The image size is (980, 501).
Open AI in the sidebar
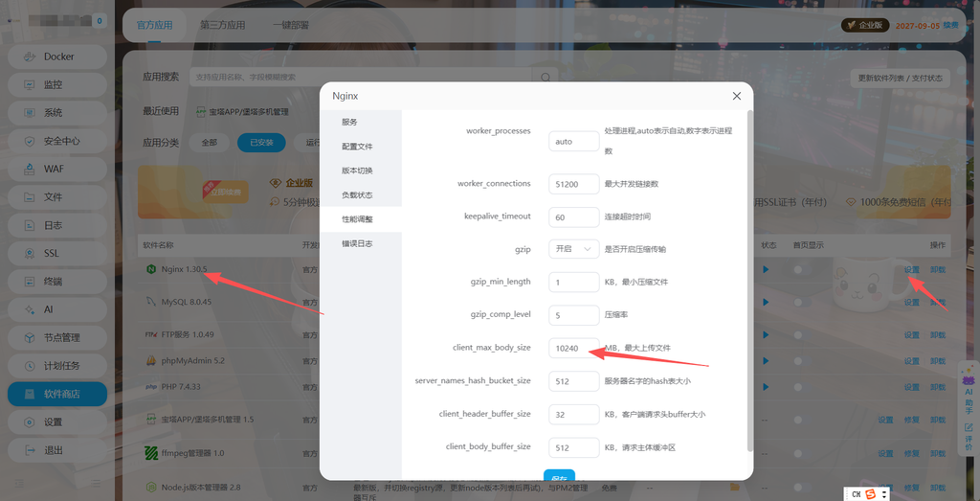(56, 309)
